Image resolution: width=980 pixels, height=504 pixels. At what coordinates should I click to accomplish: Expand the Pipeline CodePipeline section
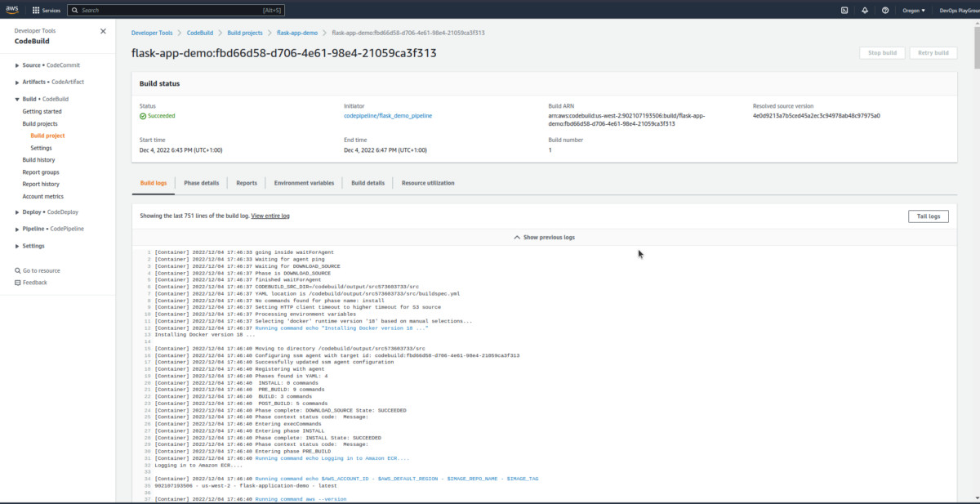point(18,229)
